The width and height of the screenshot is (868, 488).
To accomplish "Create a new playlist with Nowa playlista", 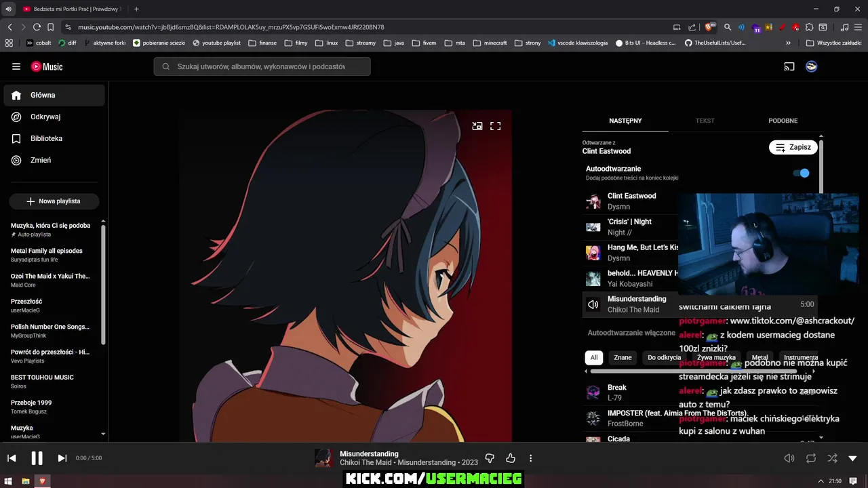I will [x=54, y=201].
